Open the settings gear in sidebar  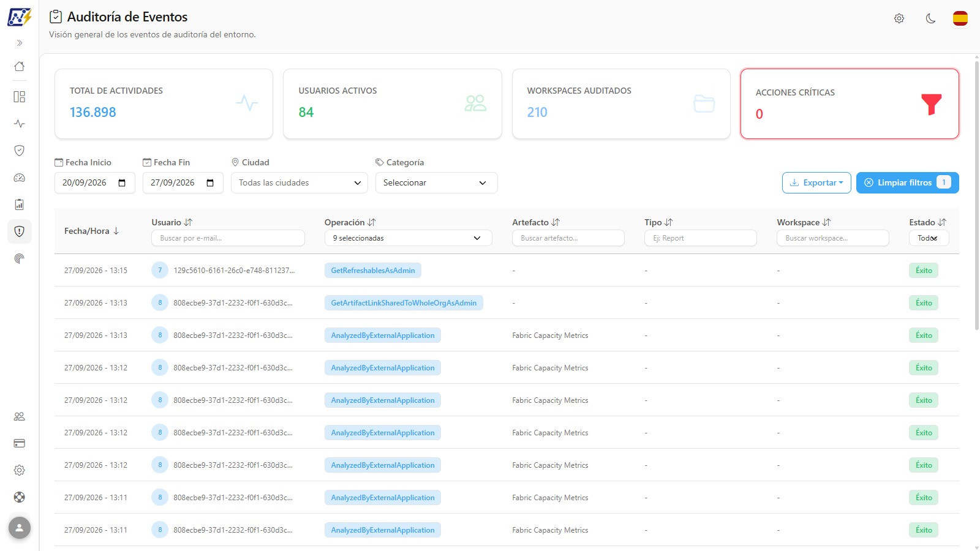coord(20,470)
